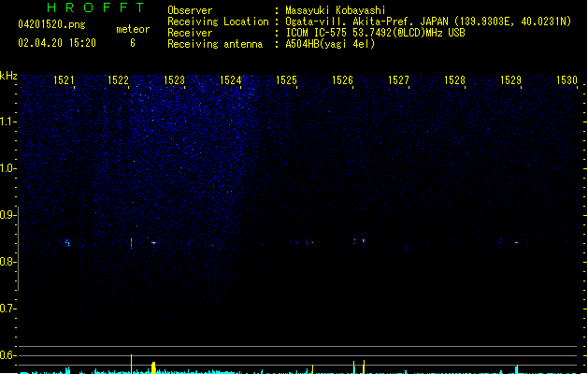Click time axis marker 1522

point(118,80)
